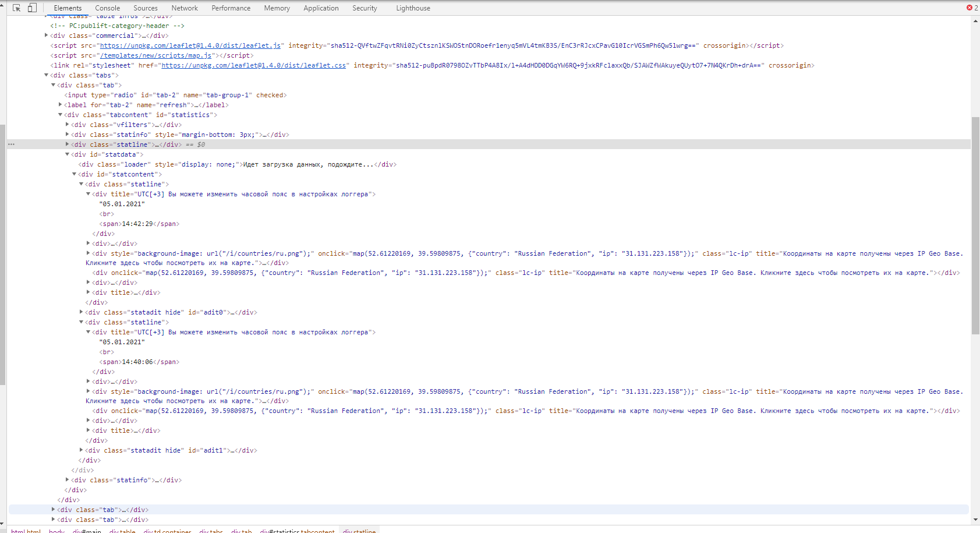This screenshot has height=533, width=980.
Task: Expand the statadit hide id="adit1" node
Action: click(82, 450)
